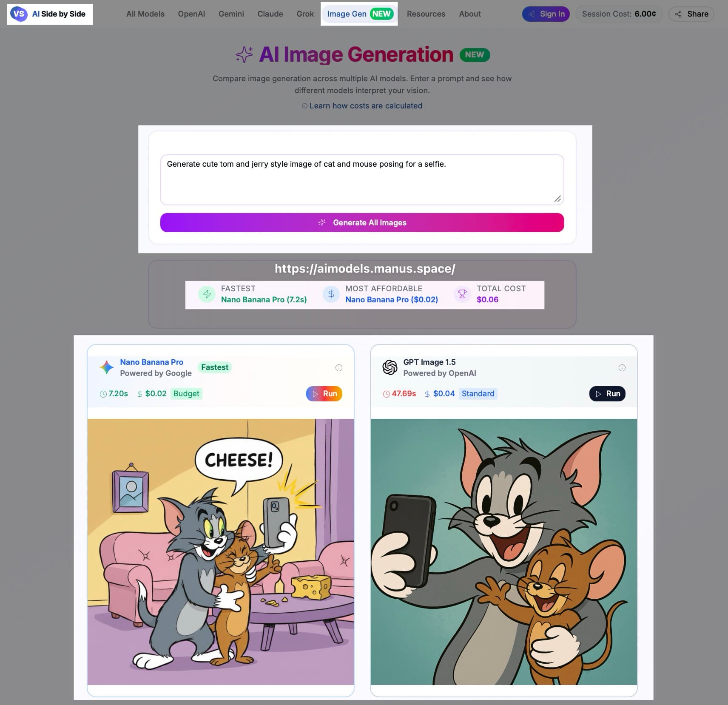
Task: Click the dollar Most Affordable icon
Action: (331, 294)
